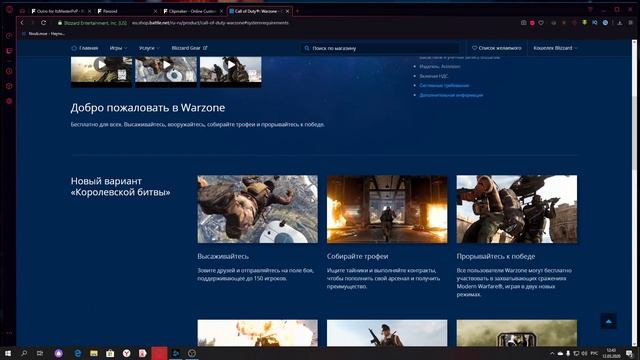Open the Opera menu logo
The image size is (640, 360).
9,9
